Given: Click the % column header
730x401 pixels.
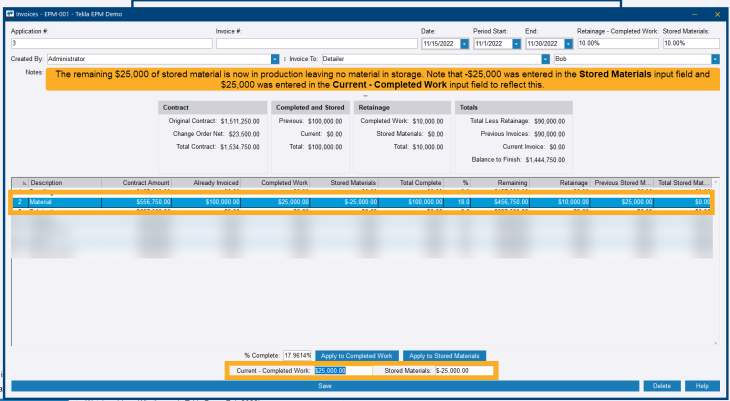Looking at the screenshot, I should pyautogui.click(x=457, y=183).
